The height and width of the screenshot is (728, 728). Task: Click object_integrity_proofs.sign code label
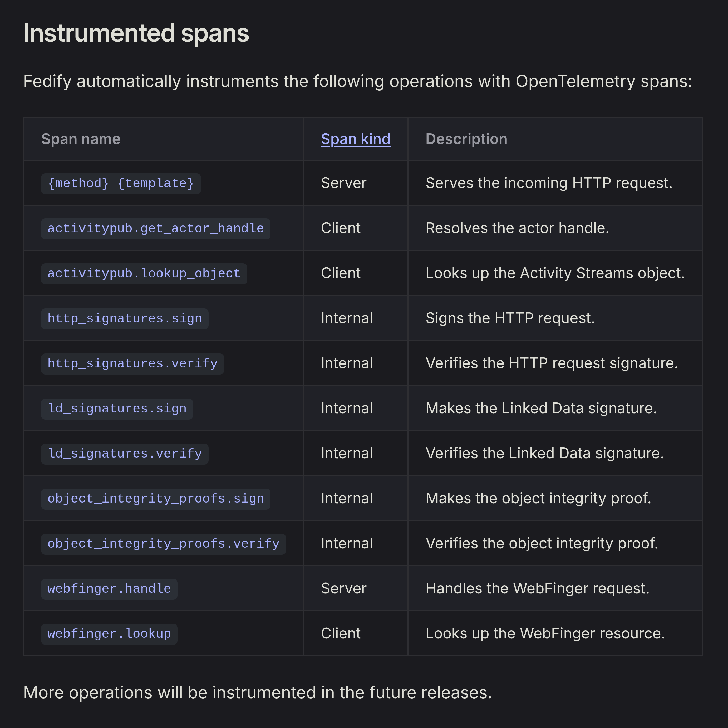point(155,499)
